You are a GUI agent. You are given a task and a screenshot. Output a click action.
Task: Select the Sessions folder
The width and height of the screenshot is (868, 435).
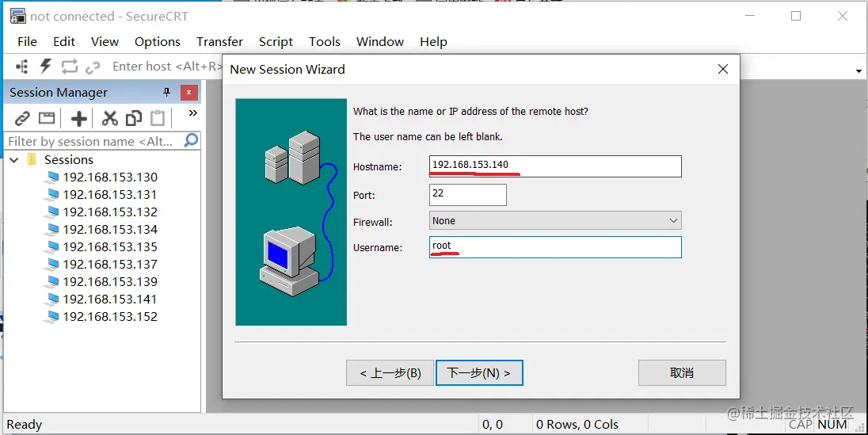(69, 159)
